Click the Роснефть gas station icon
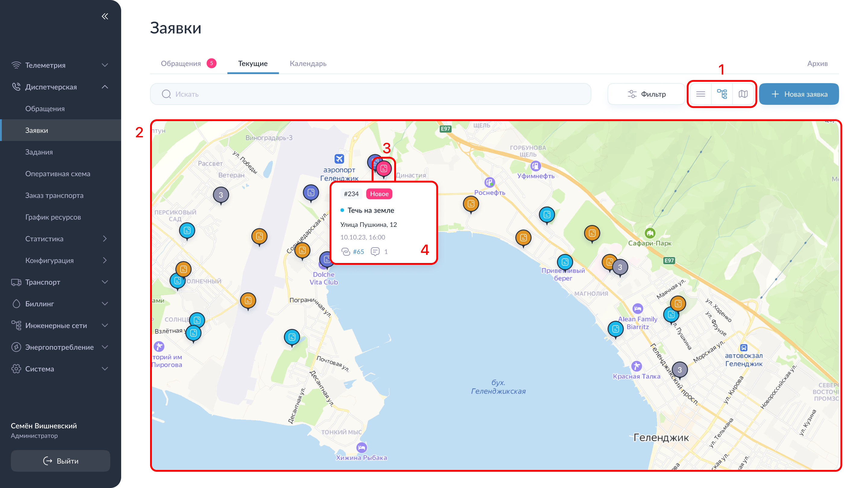The height and width of the screenshot is (488, 868). coord(489,183)
